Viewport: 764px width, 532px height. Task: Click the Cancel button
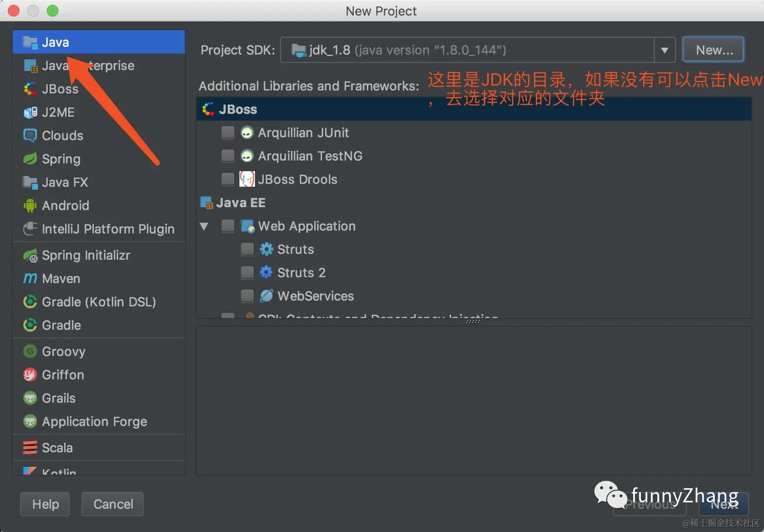(113, 504)
